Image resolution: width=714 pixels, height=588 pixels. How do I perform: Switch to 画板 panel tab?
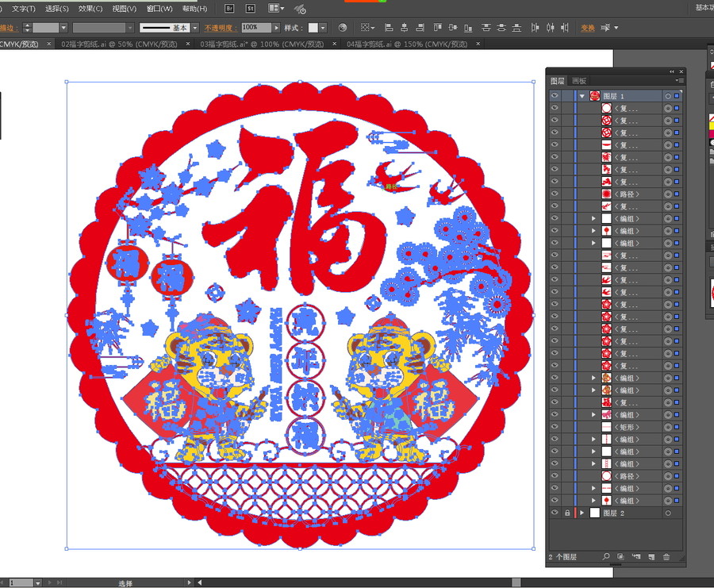579,81
